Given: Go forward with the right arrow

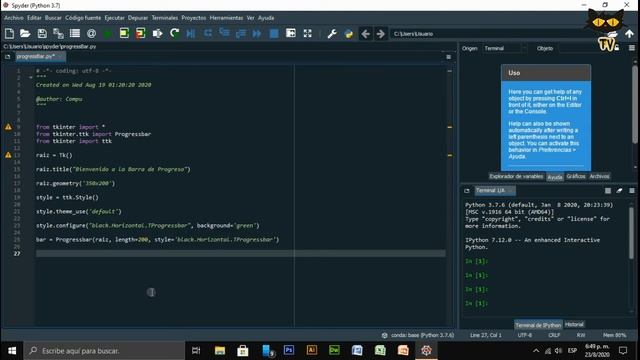Looking at the screenshot, I should tap(380, 33).
